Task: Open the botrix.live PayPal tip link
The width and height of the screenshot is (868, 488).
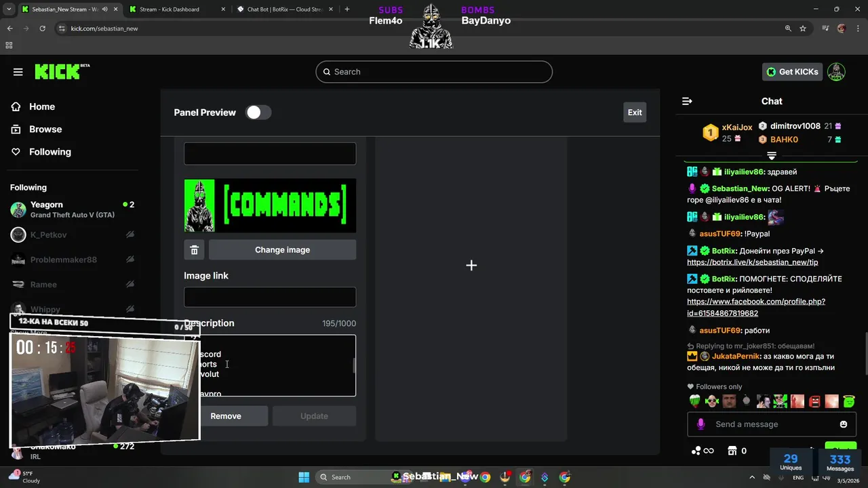Action: pos(752,262)
